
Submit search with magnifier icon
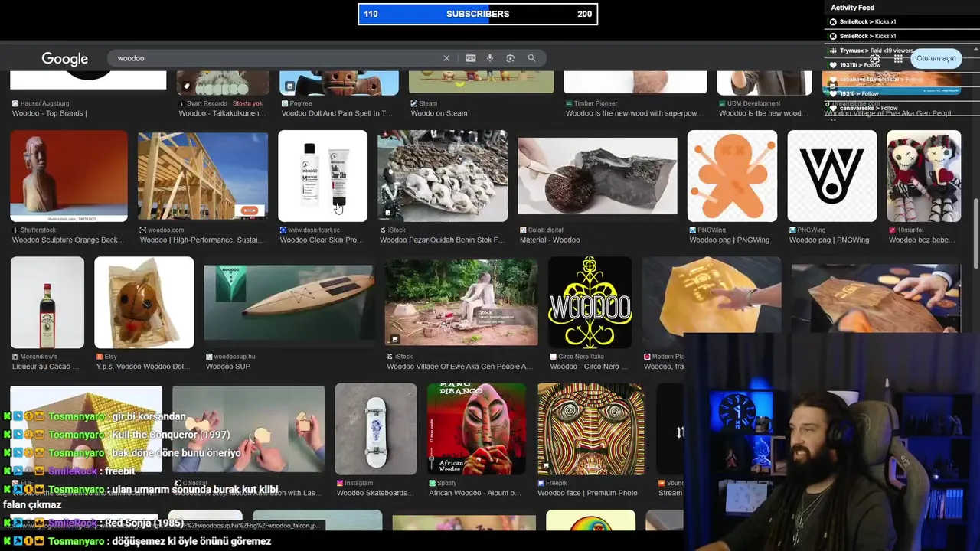pyautogui.click(x=531, y=58)
